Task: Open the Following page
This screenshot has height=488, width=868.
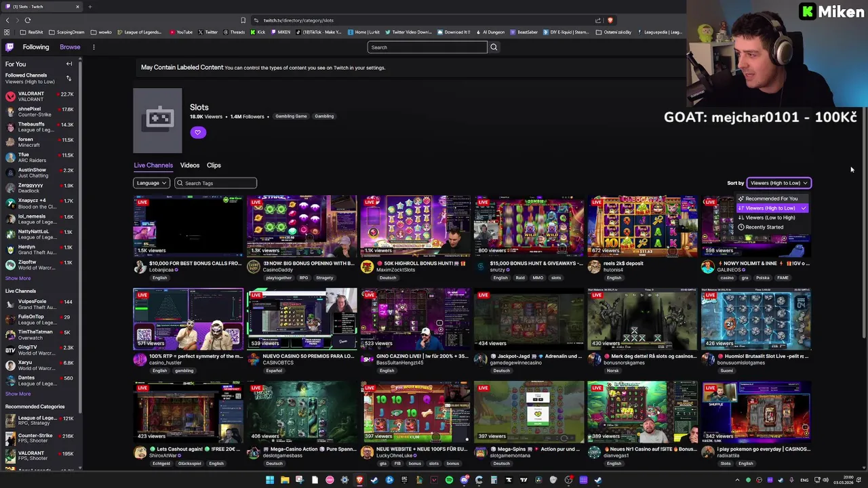Action: [x=36, y=47]
